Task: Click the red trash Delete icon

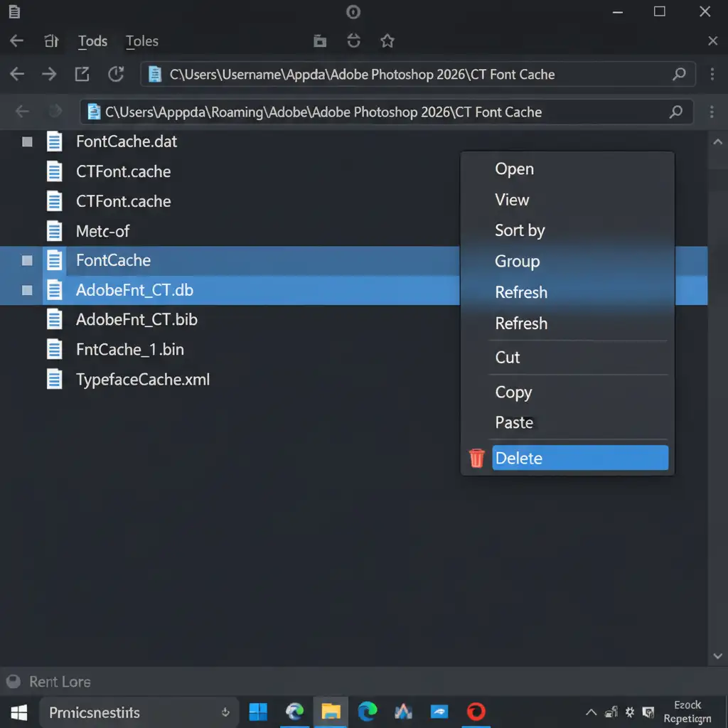Action: tap(477, 459)
